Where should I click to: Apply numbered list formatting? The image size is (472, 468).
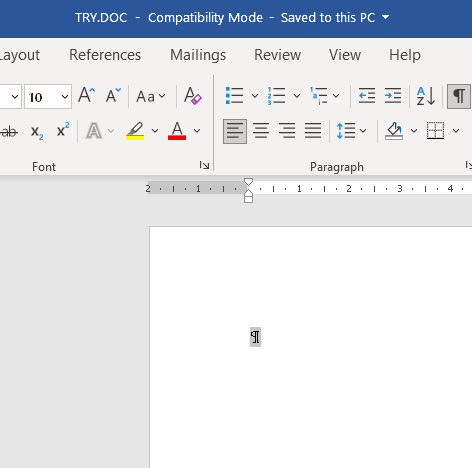point(276,96)
